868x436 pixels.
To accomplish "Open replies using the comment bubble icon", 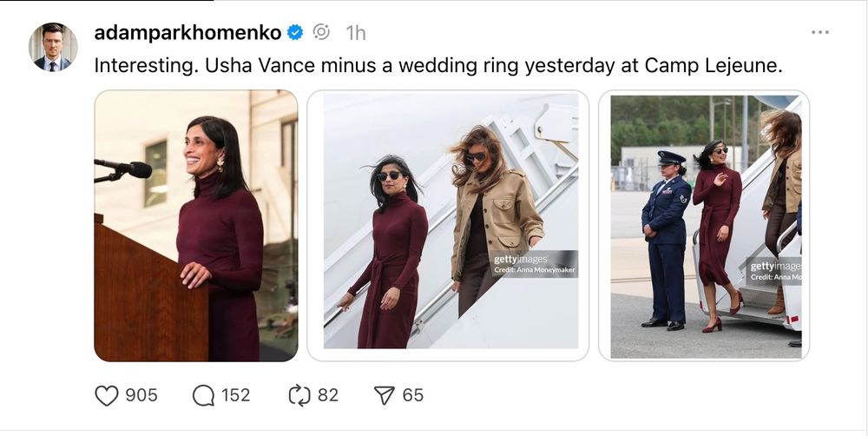I will tap(203, 396).
